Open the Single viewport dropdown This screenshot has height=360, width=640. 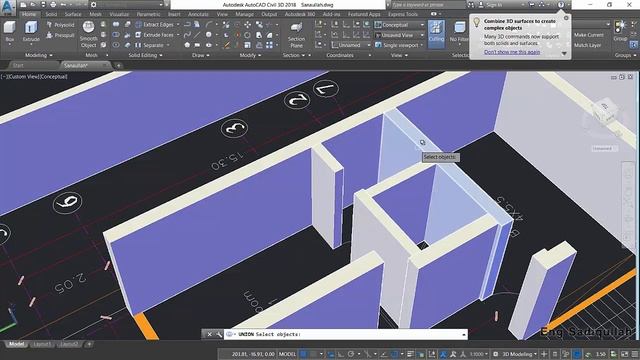coord(400,45)
